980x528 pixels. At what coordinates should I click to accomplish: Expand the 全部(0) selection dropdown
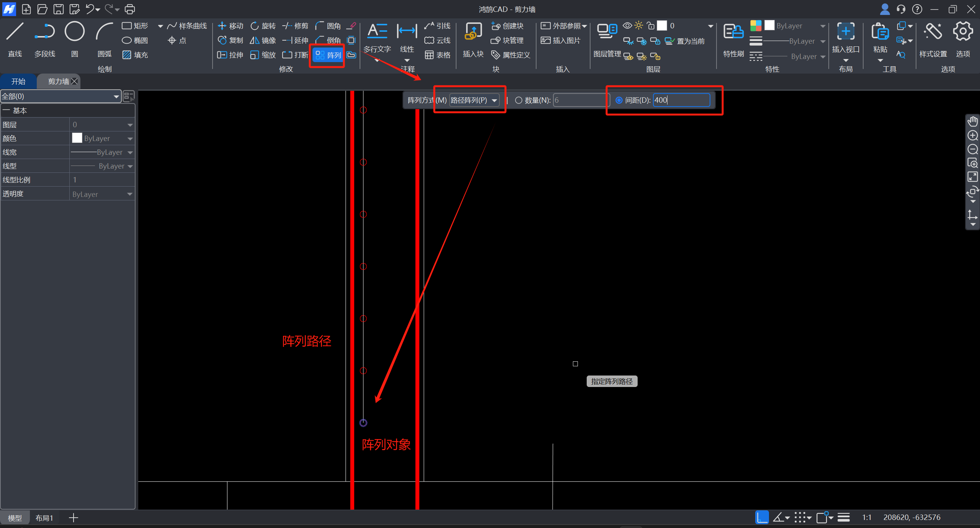pyautogui.click(x=61, y=97)
